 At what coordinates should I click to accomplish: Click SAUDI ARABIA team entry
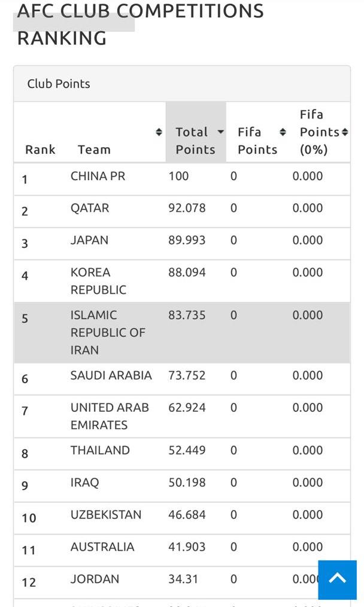111,375
